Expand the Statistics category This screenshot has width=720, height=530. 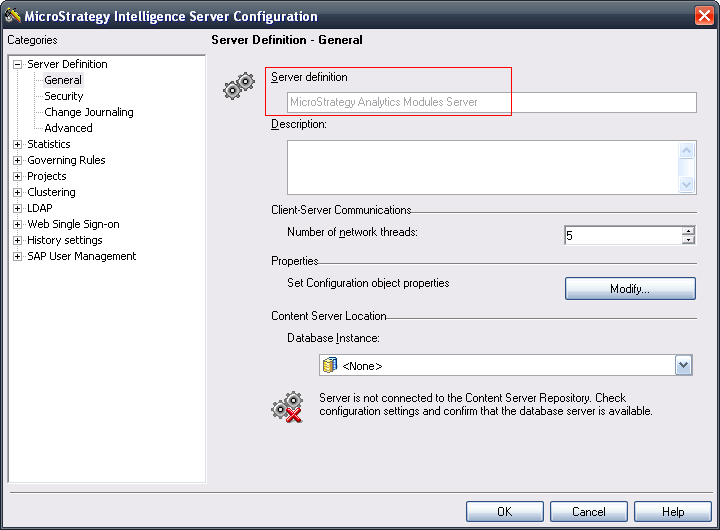point(17,144)
